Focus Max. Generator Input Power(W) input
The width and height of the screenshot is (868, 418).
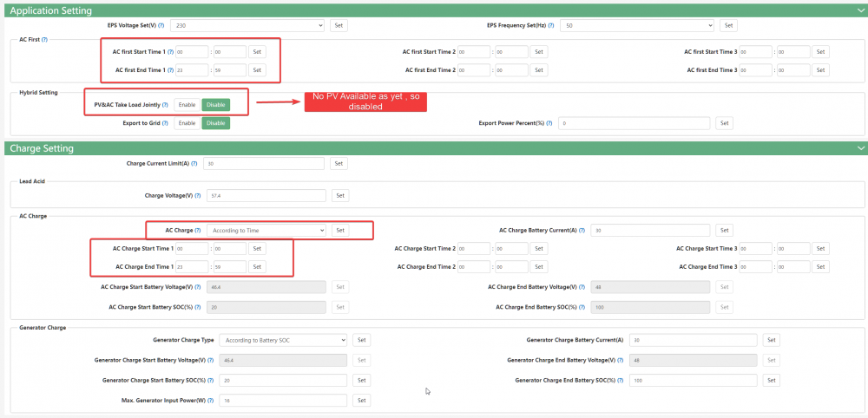283,401
